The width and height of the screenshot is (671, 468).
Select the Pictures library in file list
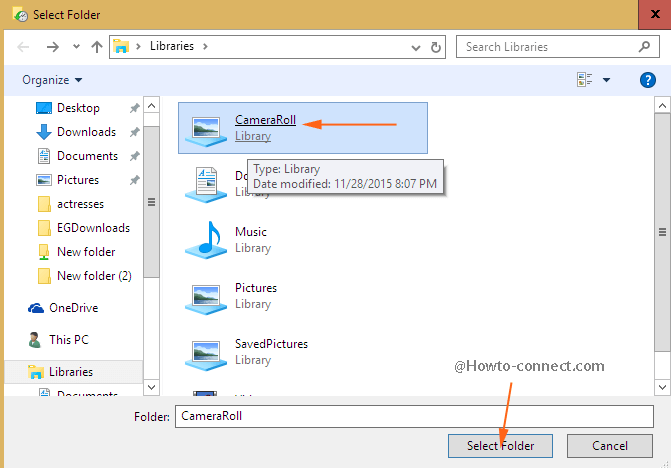[256, 296]
